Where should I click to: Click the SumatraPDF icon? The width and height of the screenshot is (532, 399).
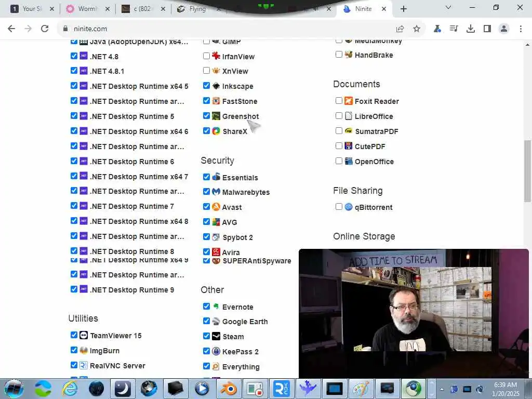pyautogui.click(x=349, y=131)
